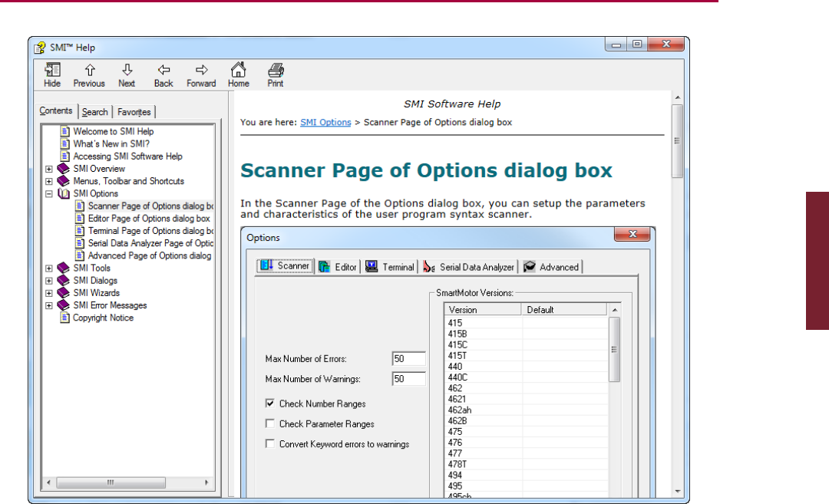
Task: Click the SMI Wizards book icon
Action: click(x=64, y=293)
